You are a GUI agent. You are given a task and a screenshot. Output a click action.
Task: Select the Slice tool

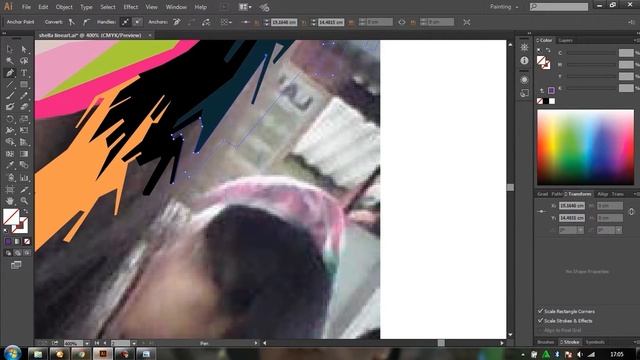(24, 190)
